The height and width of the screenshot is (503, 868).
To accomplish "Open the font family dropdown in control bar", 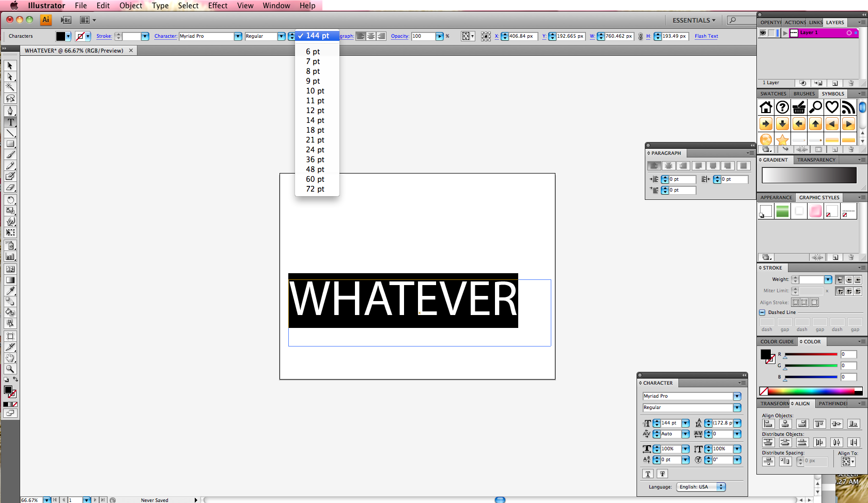I will coord(238,36).
